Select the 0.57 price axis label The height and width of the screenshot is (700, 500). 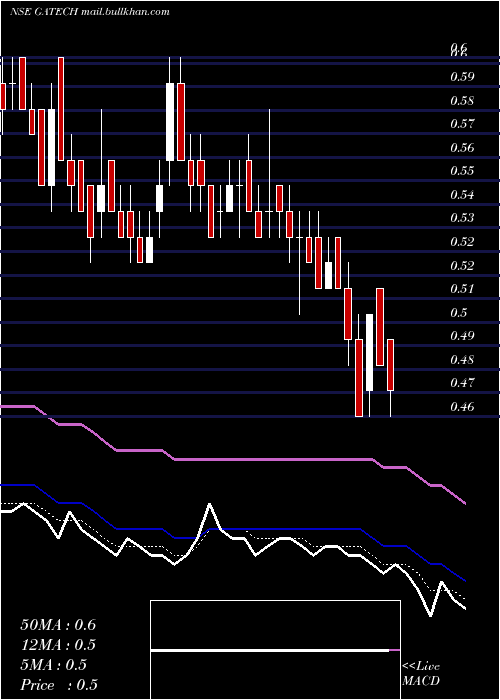click(x=462, y=124)
